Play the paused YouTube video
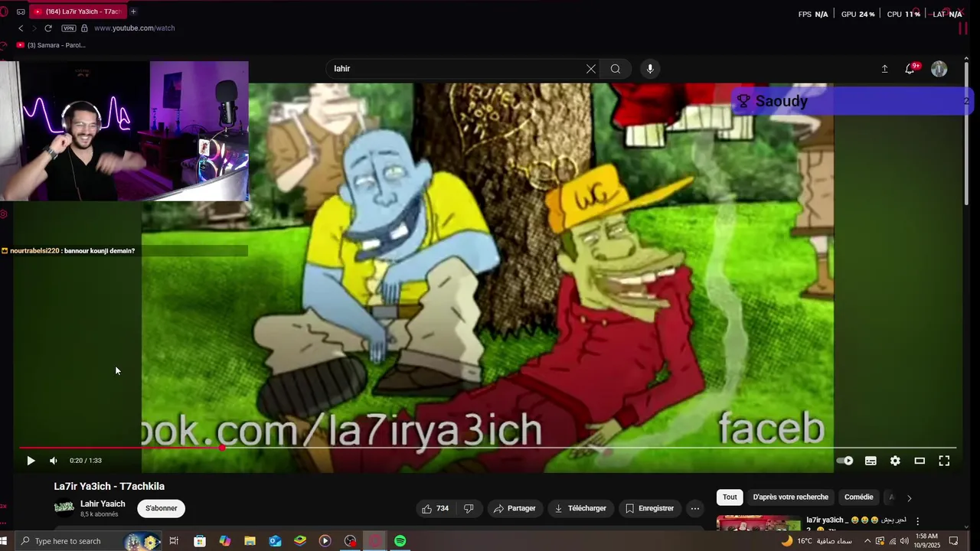This screenshot has height=551, width=980. tap(31, 461)
